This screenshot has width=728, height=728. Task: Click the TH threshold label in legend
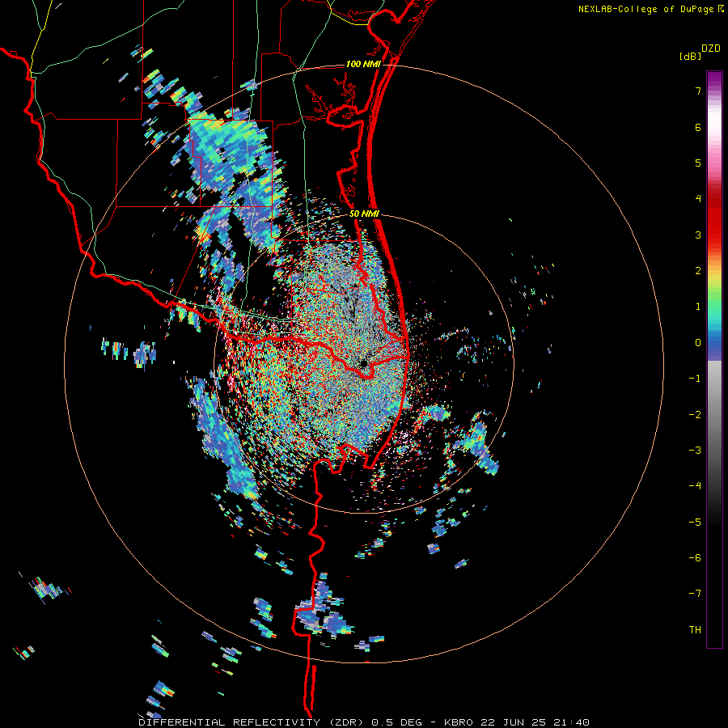pos(695,630)
